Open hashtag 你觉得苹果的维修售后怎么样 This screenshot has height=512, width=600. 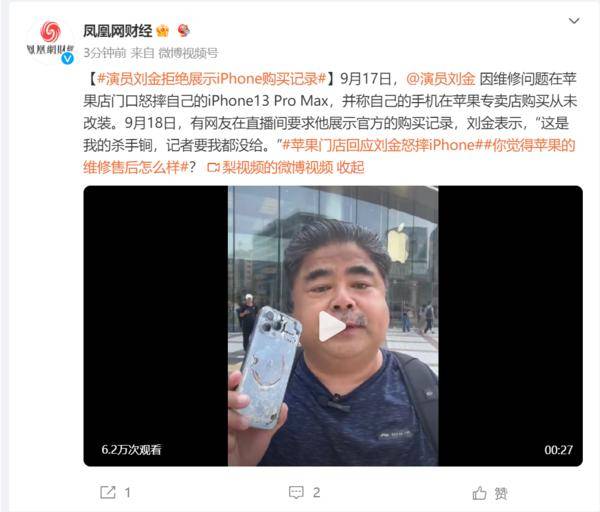coord(329,156)
